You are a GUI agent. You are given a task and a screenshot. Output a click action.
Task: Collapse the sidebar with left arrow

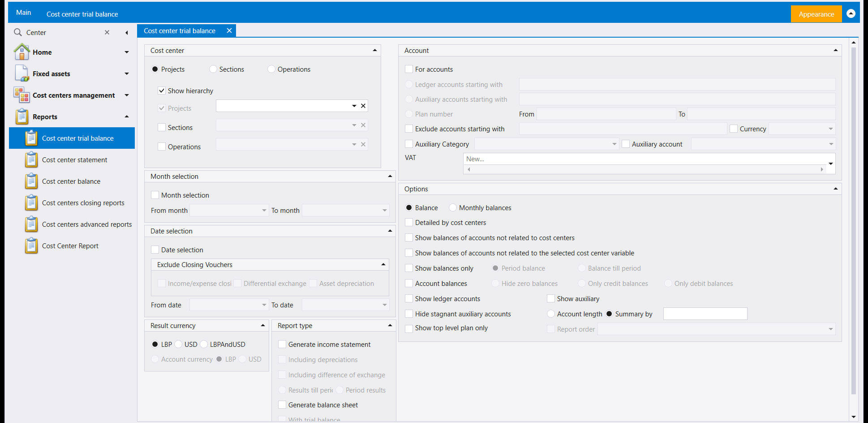127,32
